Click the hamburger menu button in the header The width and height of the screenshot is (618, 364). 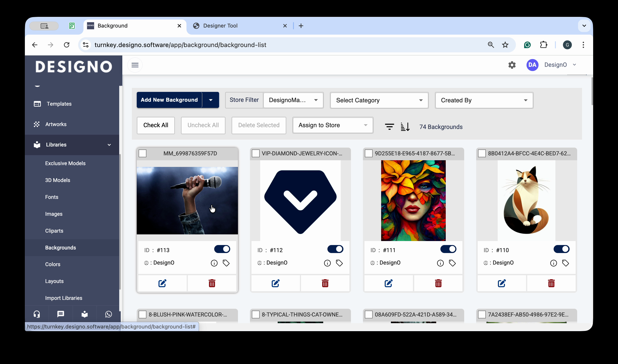(135, 65)
